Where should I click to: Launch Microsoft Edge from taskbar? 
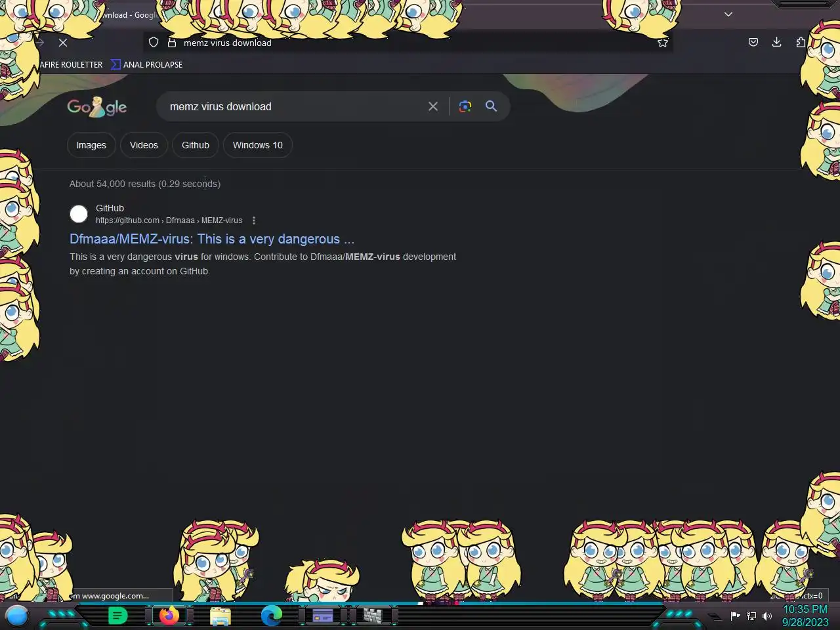coord(272,616)
